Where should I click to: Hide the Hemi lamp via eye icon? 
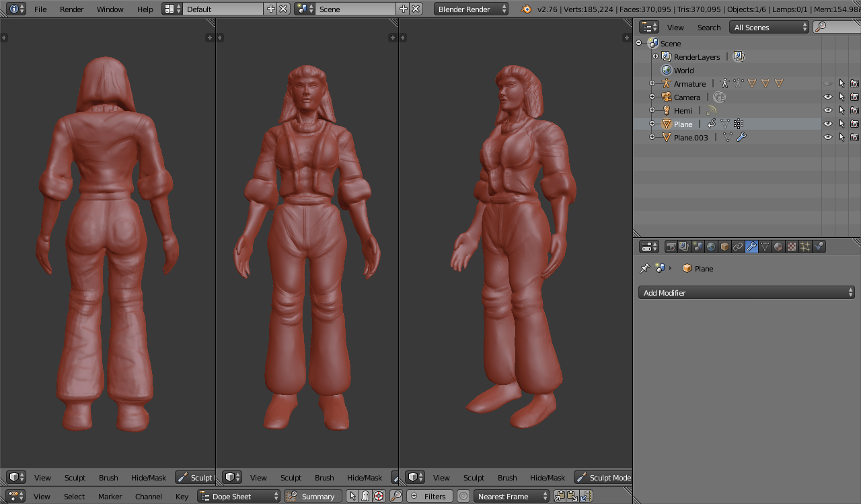pos(828,110)
